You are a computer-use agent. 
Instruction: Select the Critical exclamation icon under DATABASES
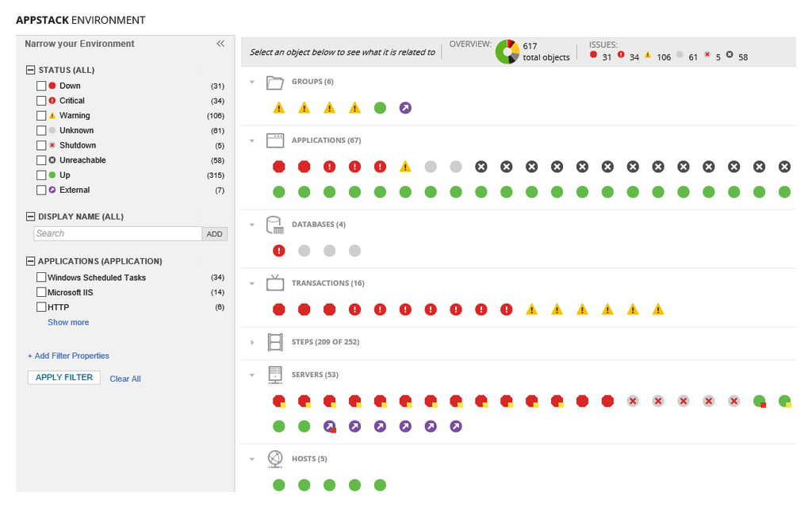(278, 250)
